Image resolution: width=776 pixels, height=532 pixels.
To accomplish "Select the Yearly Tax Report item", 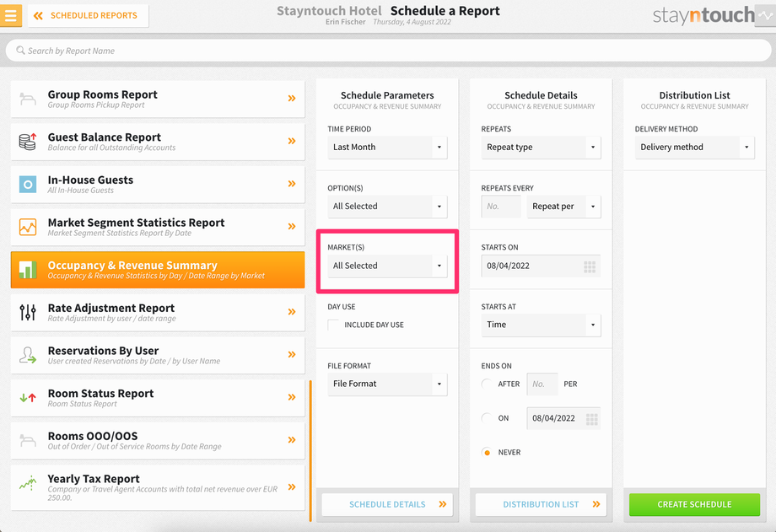I will click(158, 487).
